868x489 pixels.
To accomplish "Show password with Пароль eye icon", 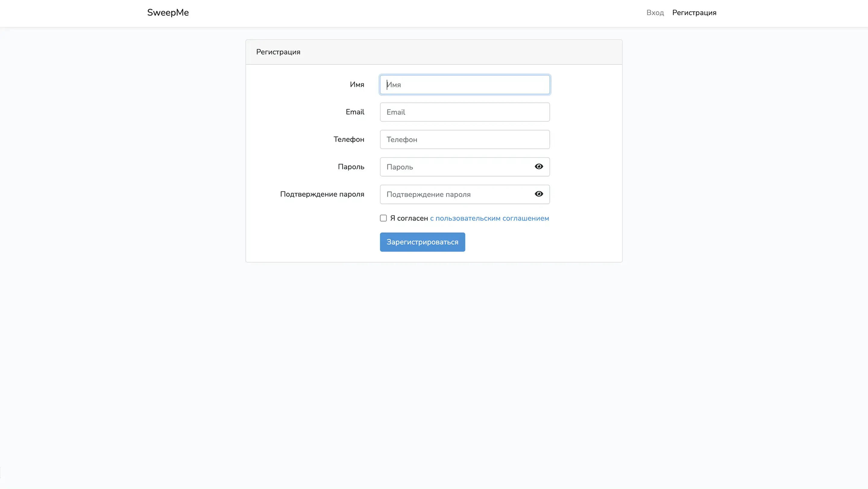I will tap(539, 167).
